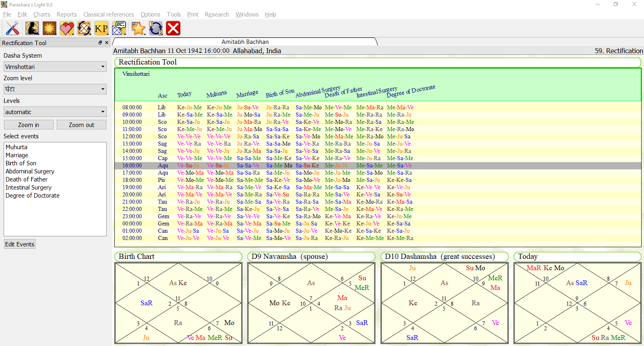Open the Tools menu

174,15
